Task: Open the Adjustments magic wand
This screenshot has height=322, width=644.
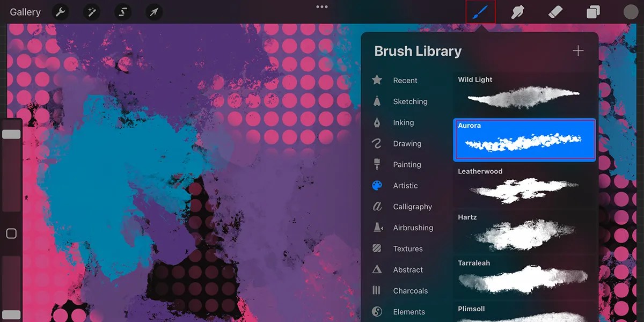Action: click(x=91, y=11)
